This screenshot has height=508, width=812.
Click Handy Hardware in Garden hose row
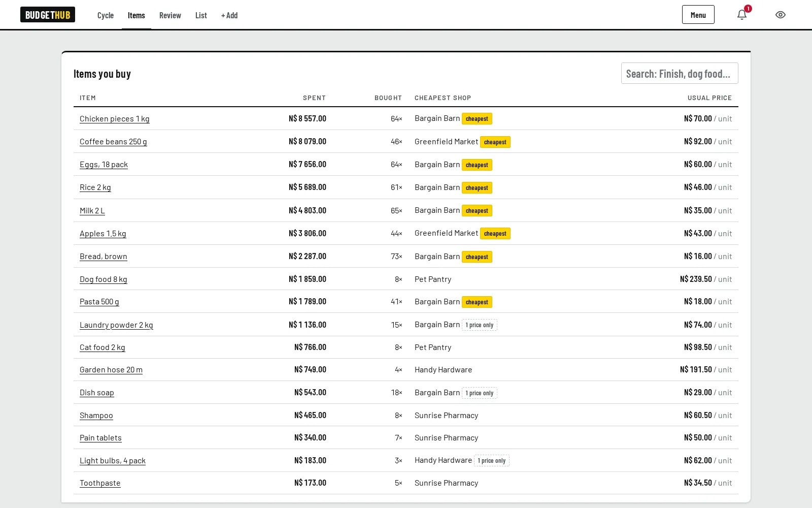pyautogui.click(x=444, y=370)
